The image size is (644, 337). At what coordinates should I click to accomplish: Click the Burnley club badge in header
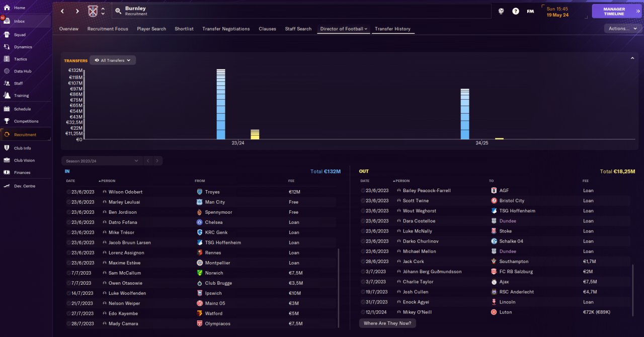(x=93, y=11)
